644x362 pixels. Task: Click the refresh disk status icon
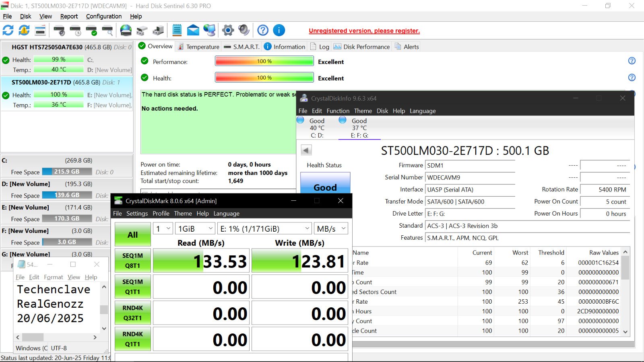[8, 30]
